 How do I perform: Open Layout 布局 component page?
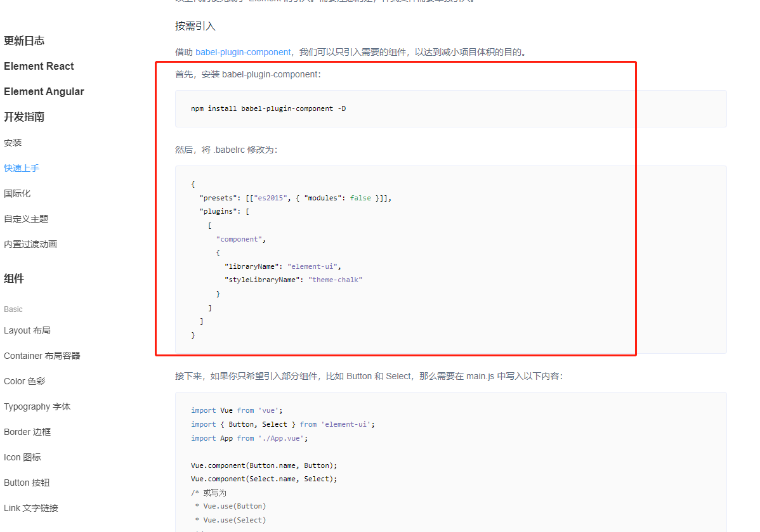(27, 330)
